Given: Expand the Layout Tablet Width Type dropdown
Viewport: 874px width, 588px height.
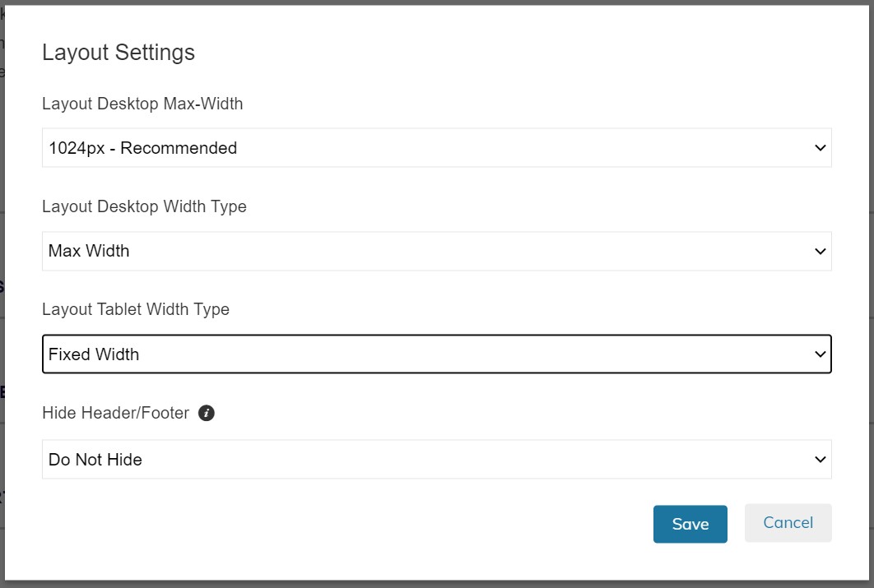Looking at the screenshot, I should pos(436,354).
